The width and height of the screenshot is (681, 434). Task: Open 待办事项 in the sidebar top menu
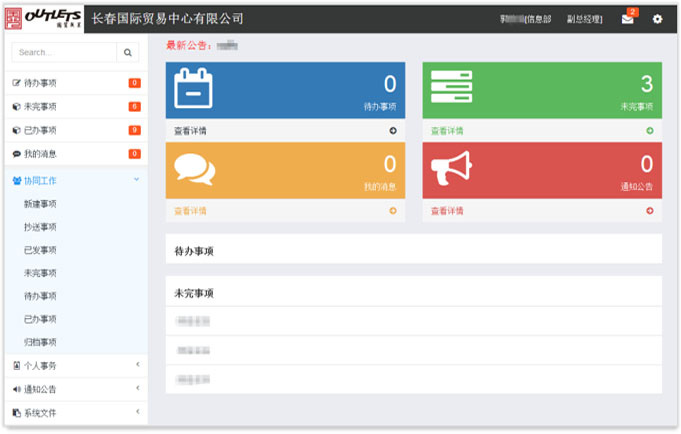pos(40,83)
